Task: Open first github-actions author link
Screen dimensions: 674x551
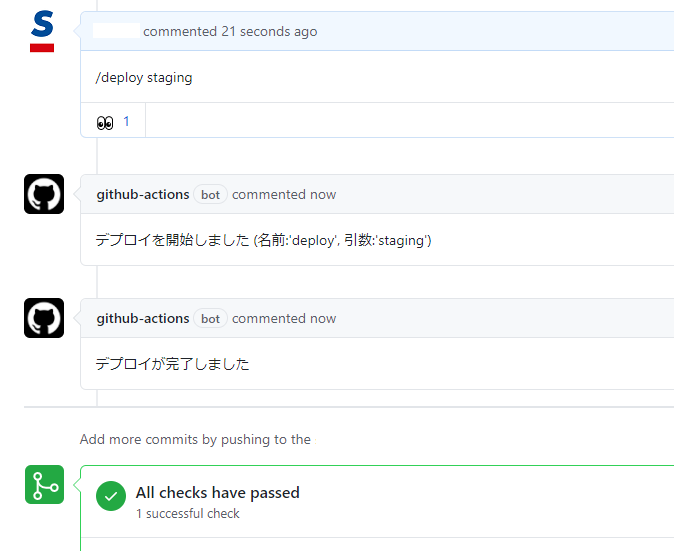Action: pyautogui.click(x=143, y=195)
